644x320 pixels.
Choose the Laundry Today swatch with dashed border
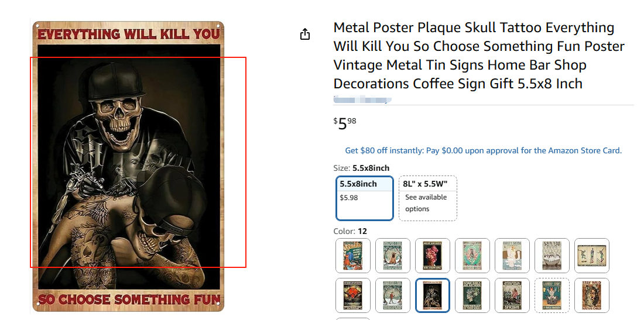pos(551,295)
